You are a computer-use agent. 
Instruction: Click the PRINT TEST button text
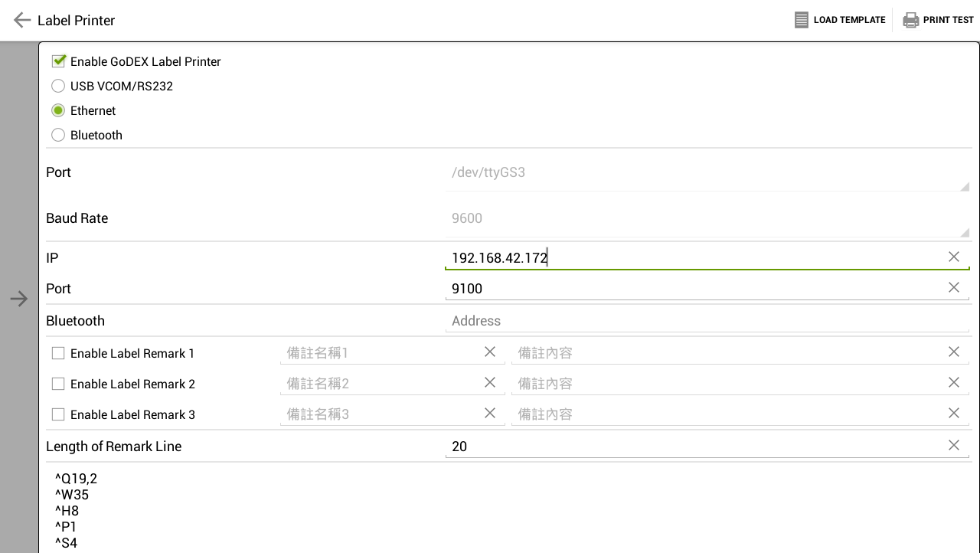(x=949, y=20)
